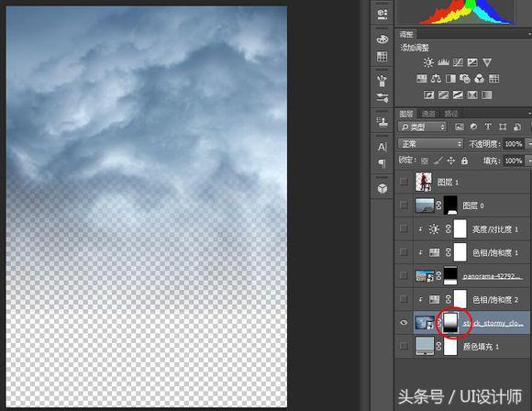Open the Character panel icon

pyautogui.click(x=382, y=147)
